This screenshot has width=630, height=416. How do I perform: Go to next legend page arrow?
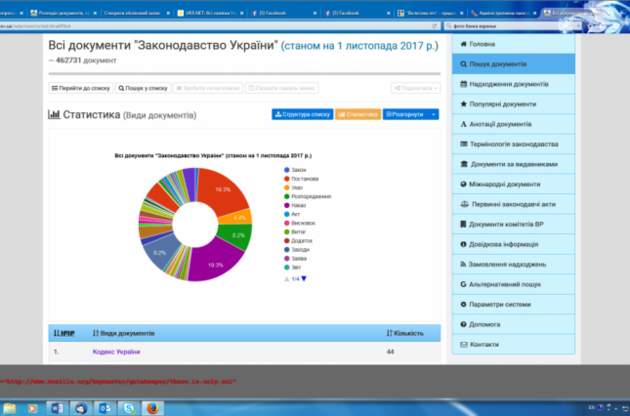(304, 278)
